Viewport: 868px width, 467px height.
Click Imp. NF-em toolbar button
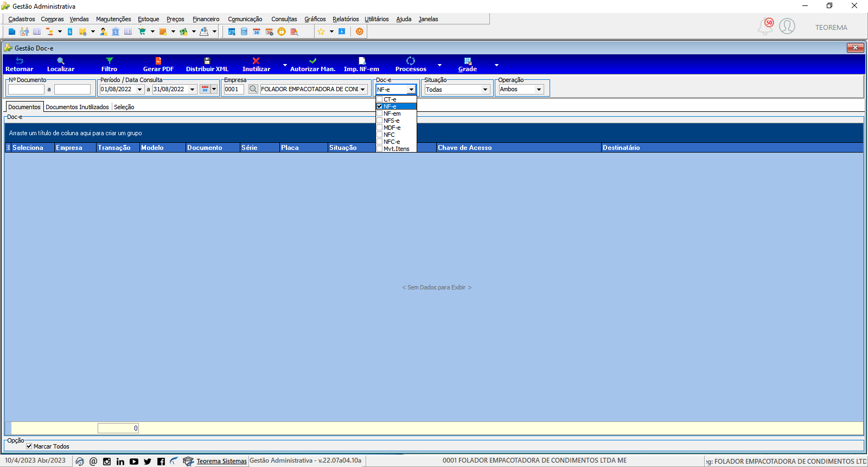pos(362,65)
